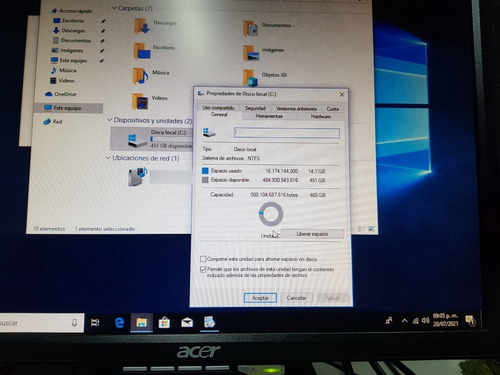Select highlighted Este equipo in navigation pane
This screenshot has height=375, width=500.
click(68, 108)
